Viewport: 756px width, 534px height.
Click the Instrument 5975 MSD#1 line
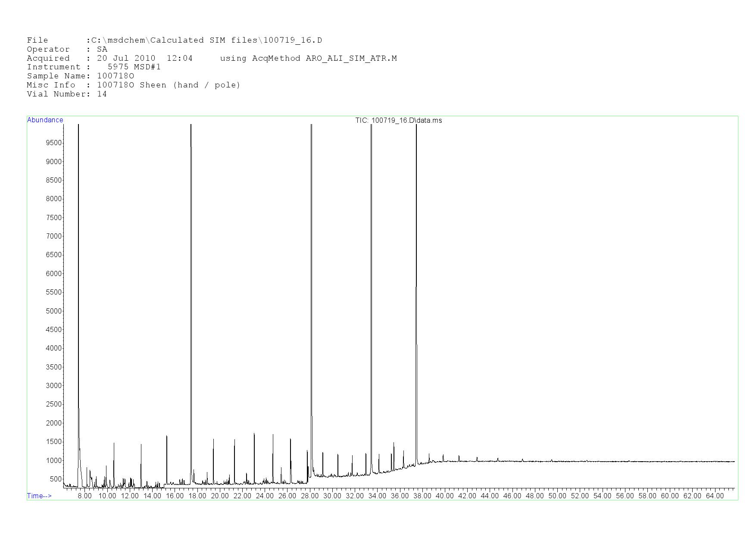pos(94,67)
